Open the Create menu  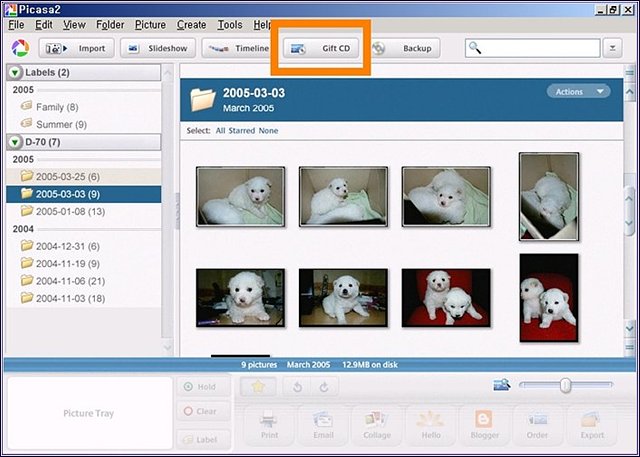coord(191,24)
